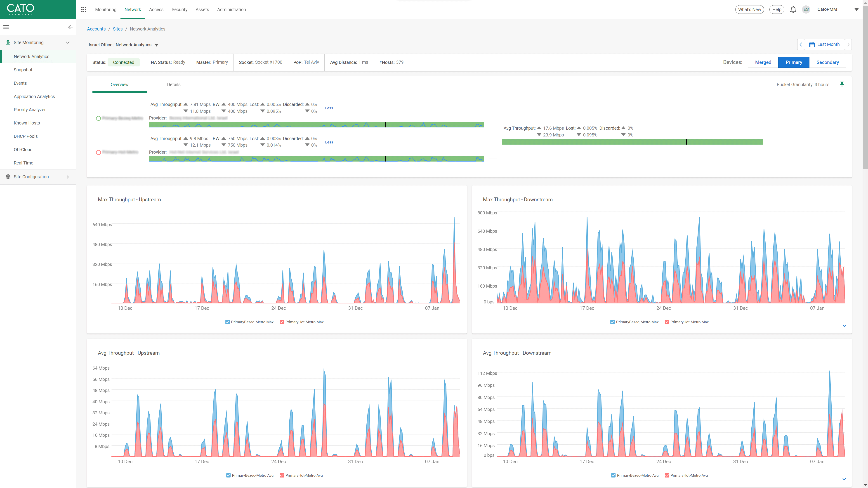Image resolution: width=868 pixels, height=488 pixels.
Task: Go to previous time period arrow
Action: [x=801, y=45]
